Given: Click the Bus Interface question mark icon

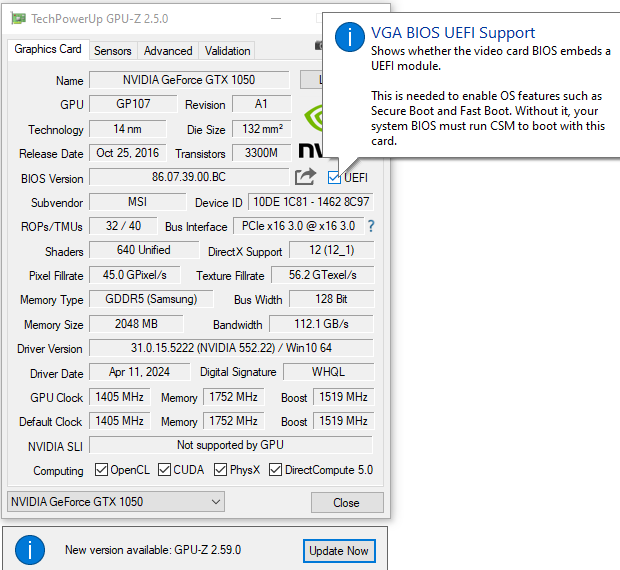Looking at the screenshot, I should 371,226.
